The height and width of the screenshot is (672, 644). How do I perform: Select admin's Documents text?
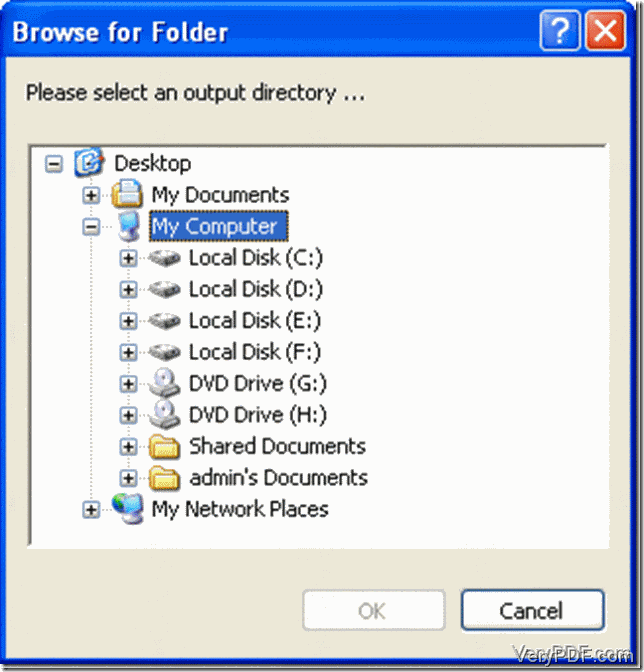[x=279, y=477]
